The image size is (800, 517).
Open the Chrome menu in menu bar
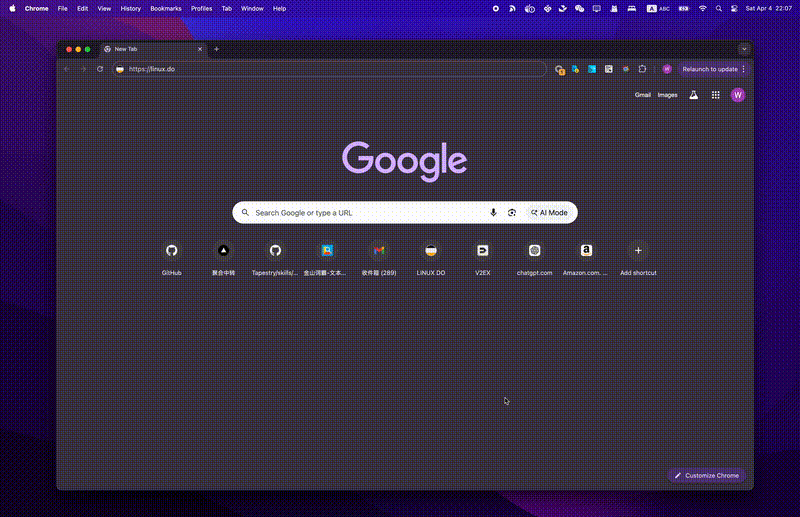click(x=37, y=9)
